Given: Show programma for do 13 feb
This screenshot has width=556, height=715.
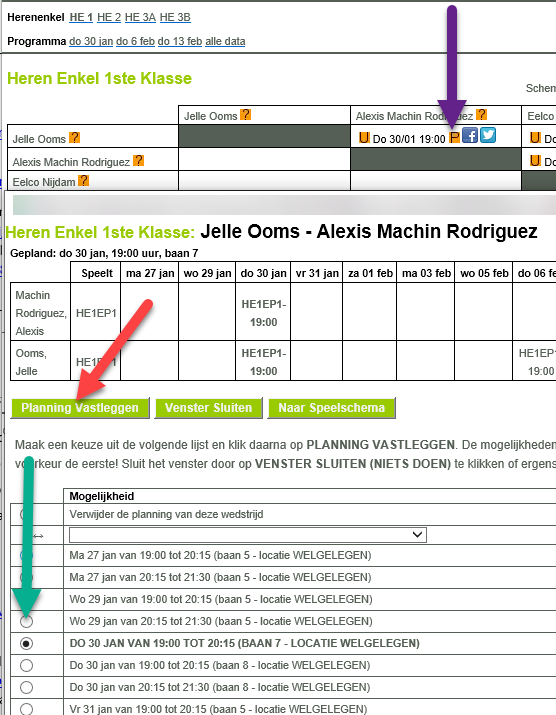Looking at the screenshot, I should click(x=180, y=41).
